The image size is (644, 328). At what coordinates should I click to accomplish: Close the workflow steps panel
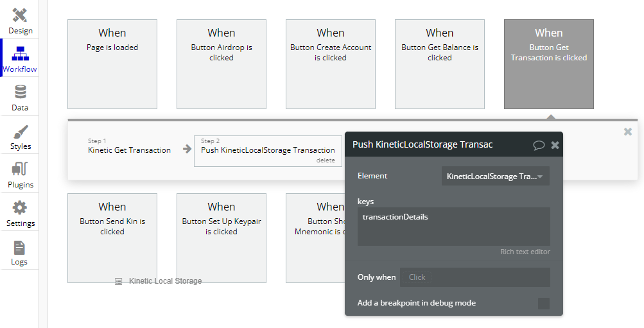pyautogui.click(x=627, y=132)
